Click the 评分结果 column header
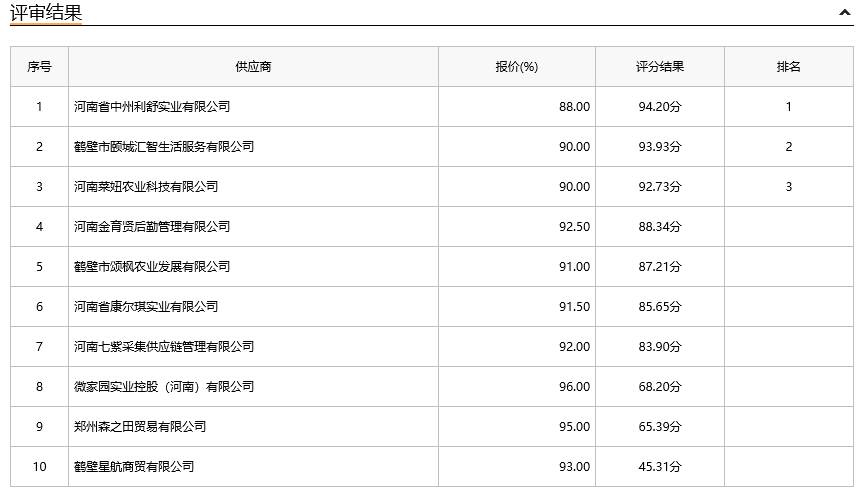 pyautogui.click(x=660, y=67)
